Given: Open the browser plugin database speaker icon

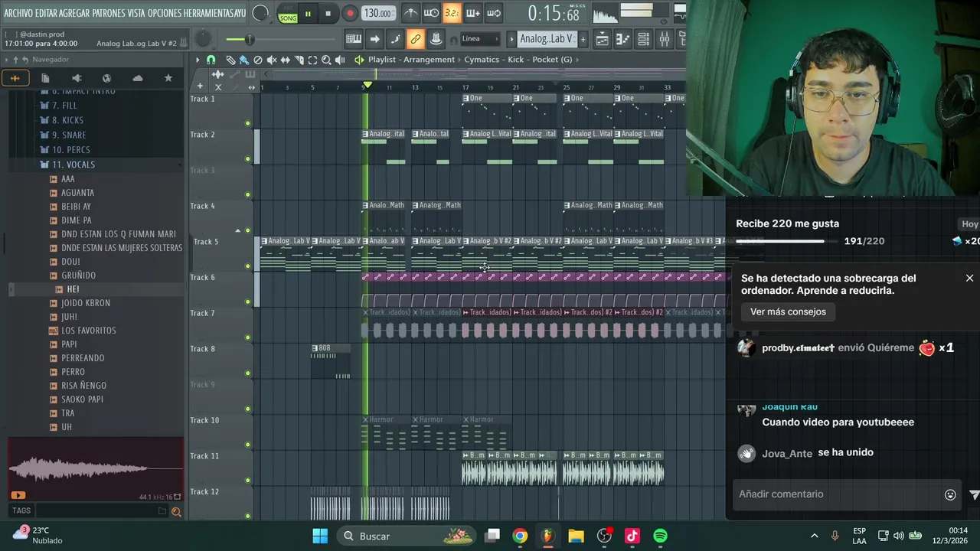Looking at the screenshot, I should [77, 78].
